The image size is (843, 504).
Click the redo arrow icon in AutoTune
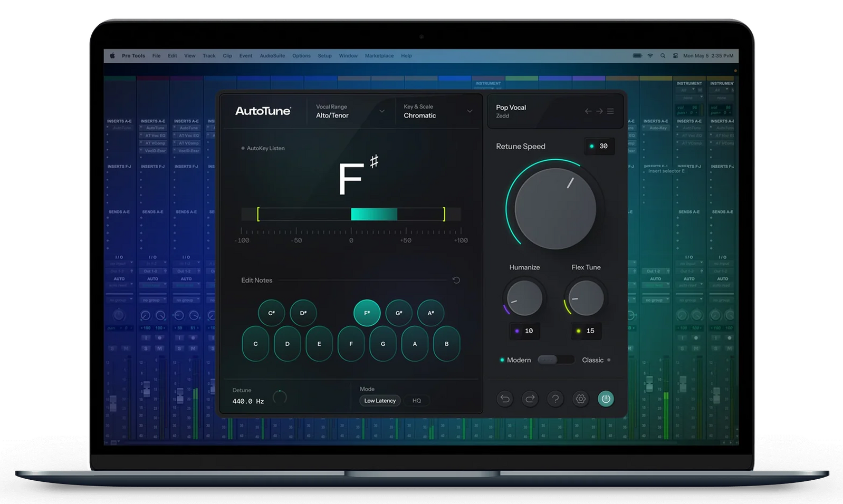pos(530,399)
